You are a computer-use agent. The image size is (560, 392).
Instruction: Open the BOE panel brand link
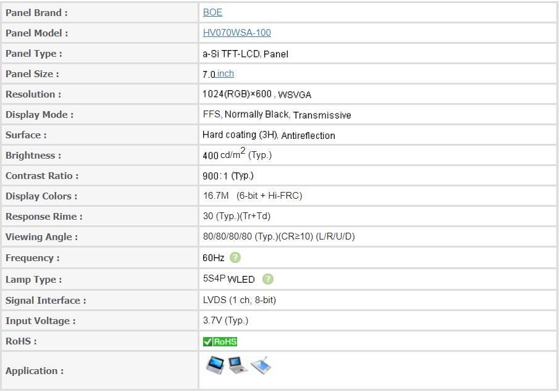[x=212, y=12]
